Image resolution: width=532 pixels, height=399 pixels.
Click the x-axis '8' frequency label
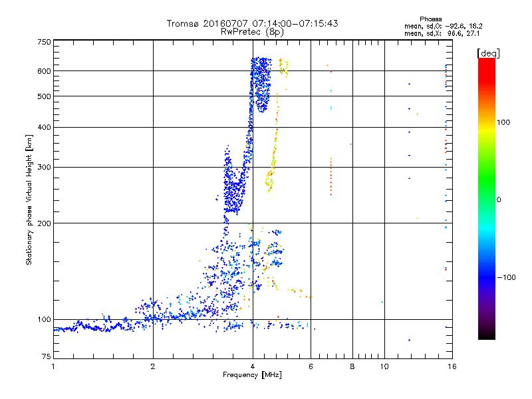tap(352, 366)
